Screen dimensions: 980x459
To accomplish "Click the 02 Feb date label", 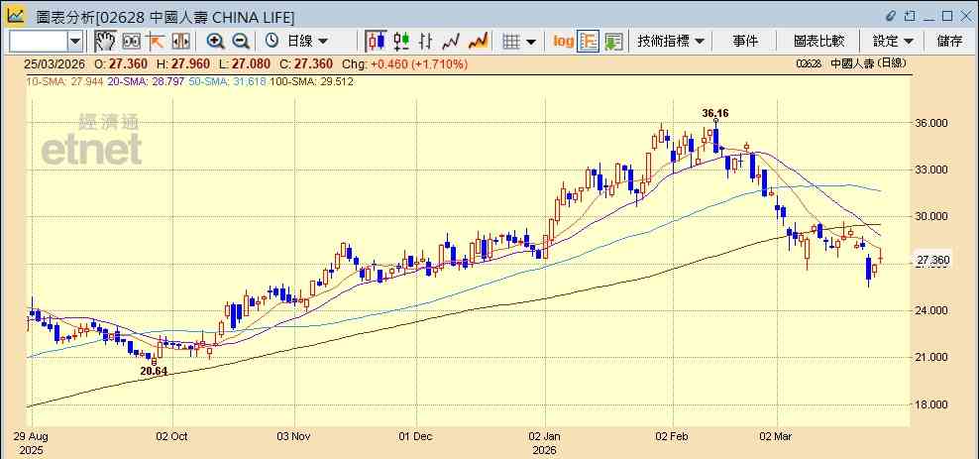I will click(x=674, y=436).
